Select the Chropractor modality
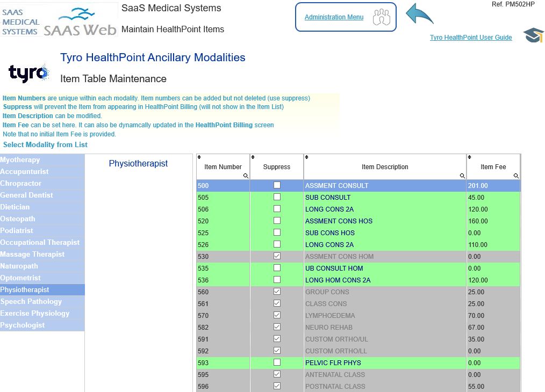This screenshot has width=545, height=392. tap(42, 184)
